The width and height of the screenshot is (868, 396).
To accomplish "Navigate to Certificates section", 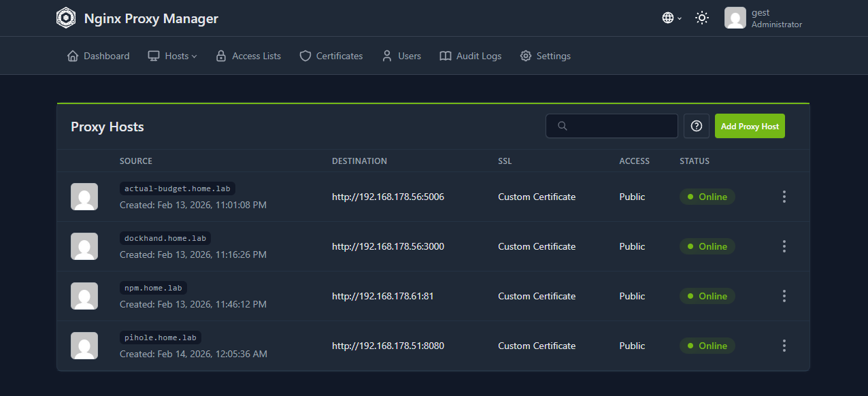I will [x=331, y=56].
